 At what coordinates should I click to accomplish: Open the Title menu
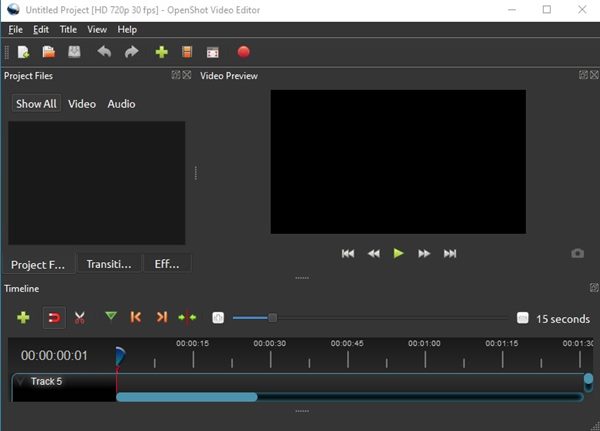[x=68, y=29]
